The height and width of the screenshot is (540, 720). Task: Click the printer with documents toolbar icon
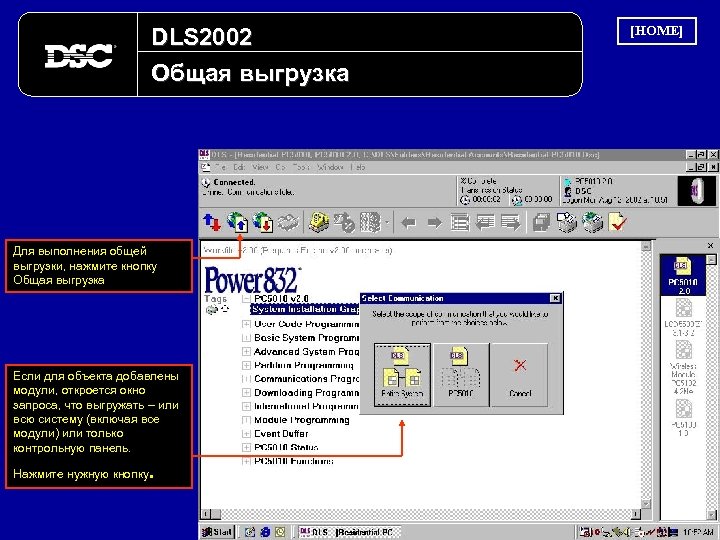pyautogui.click(x=567, y=222)
